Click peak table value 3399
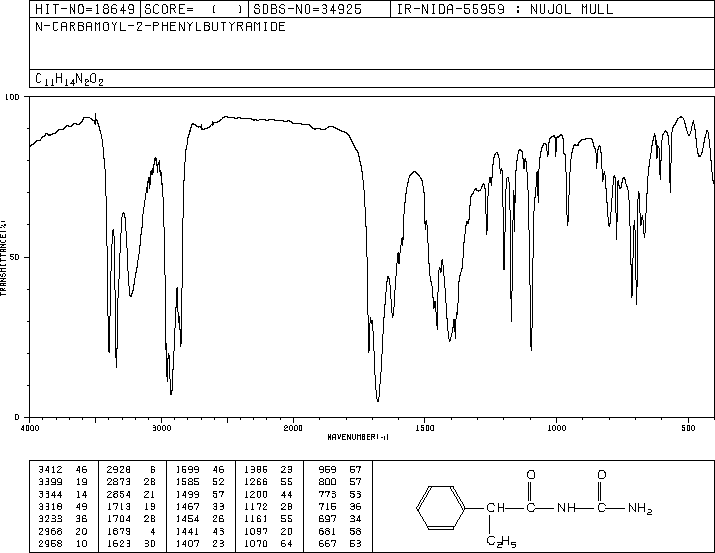 50,481
